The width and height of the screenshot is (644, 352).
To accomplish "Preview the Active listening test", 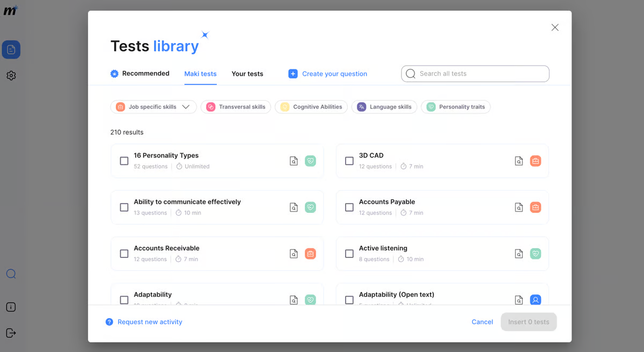I will pyautogui.click(x=518, y=254).
